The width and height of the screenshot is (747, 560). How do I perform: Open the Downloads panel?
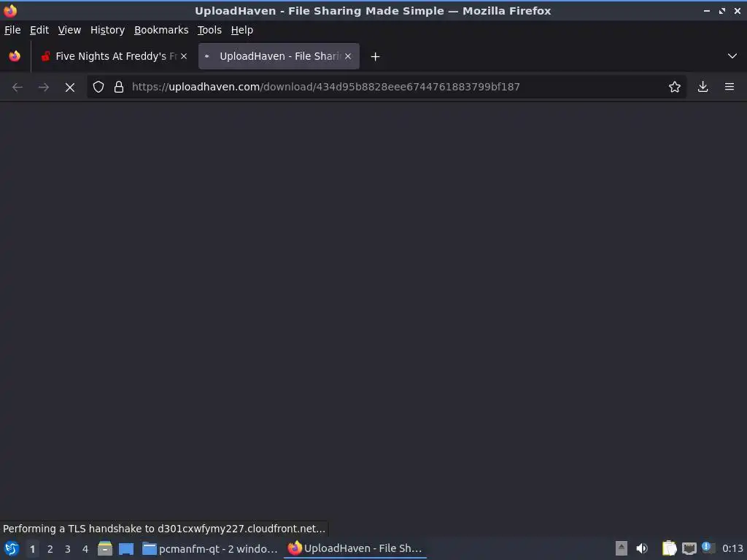point(703,87)
